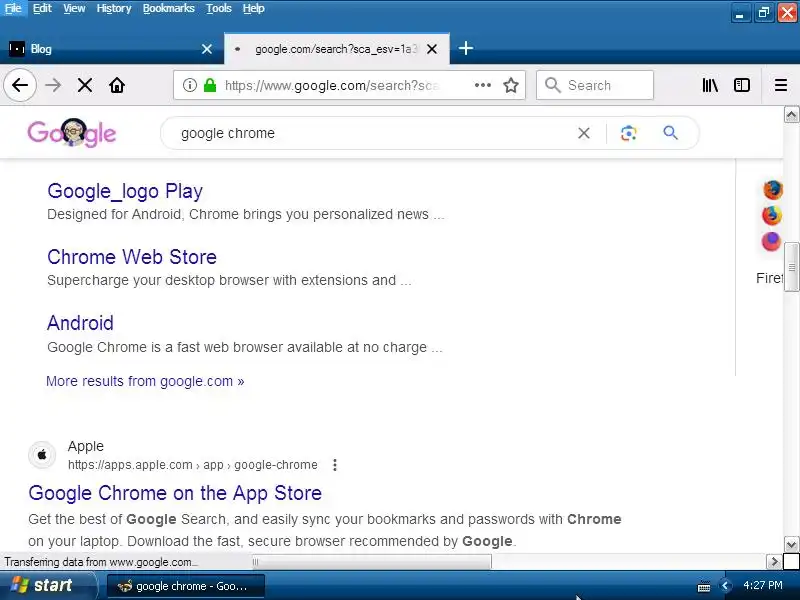800x600 pixels.
Task: Expand hidden system tray icons
Action: pyautogui.click(x=724, y=586)
